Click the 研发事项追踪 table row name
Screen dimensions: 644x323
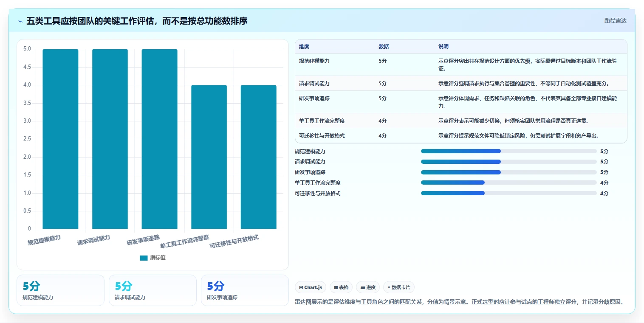[x=314, y=98]
